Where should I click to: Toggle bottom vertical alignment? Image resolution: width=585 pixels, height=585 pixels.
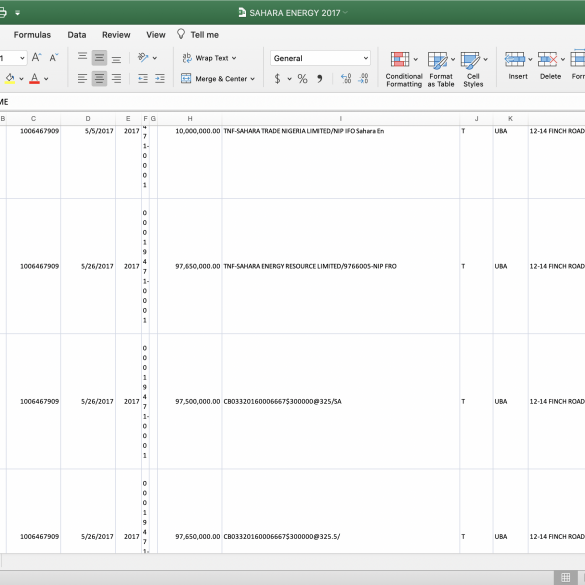pyautogui.click(x=116, y=57)
